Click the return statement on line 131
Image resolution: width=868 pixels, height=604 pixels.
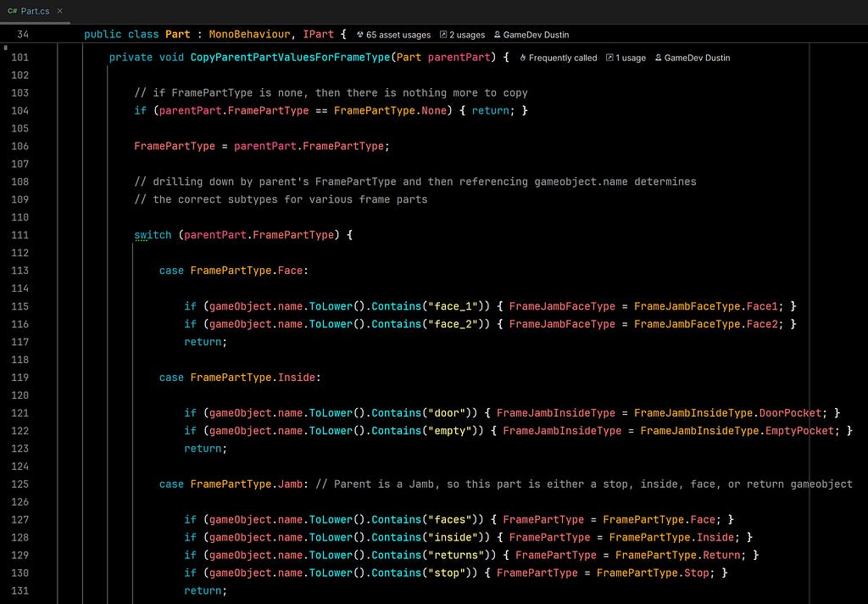tap(205, 590)
